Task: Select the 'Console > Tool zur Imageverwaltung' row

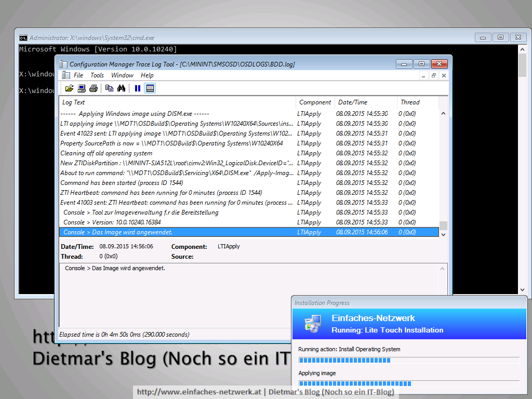Action: [x=249, y=212]
